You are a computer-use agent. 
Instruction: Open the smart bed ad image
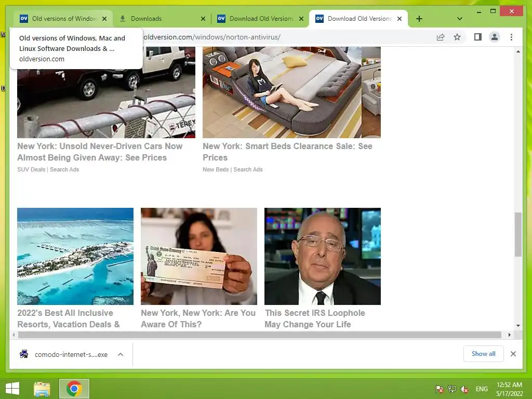coord(292,92)
